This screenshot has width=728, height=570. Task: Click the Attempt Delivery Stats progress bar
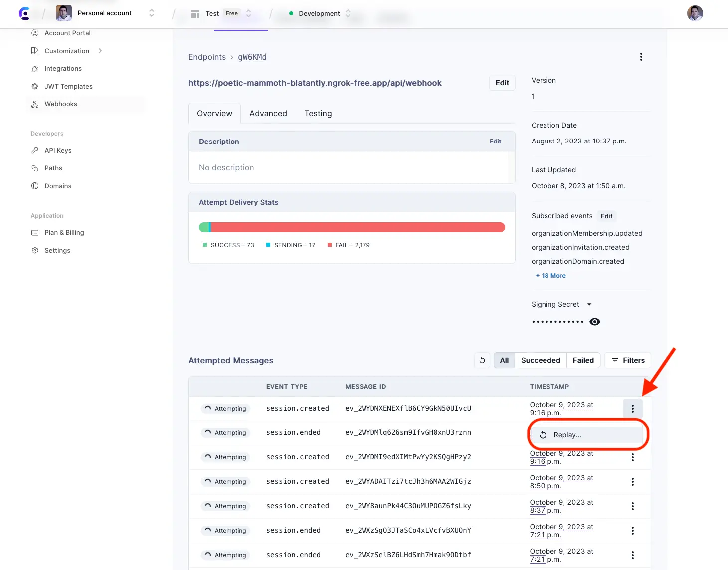tap(352, 227)
